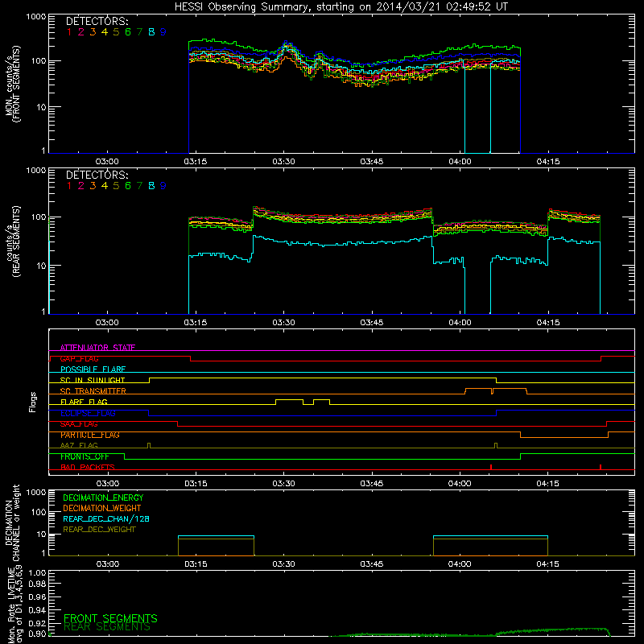Click the ATTENUATOR_STATE flag label
Image resolution: width=644 pixels, height=644 pixels.
coord(97,348)
